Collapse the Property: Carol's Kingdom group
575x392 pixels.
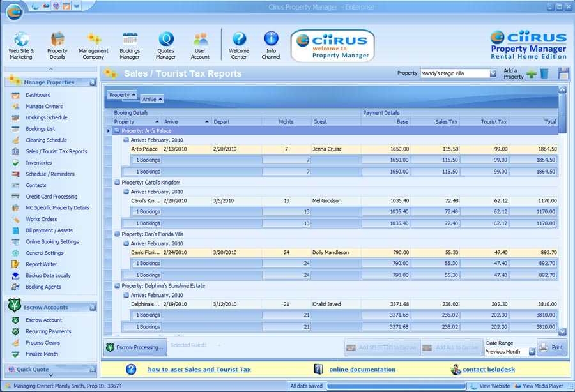(x=117, y=182)
